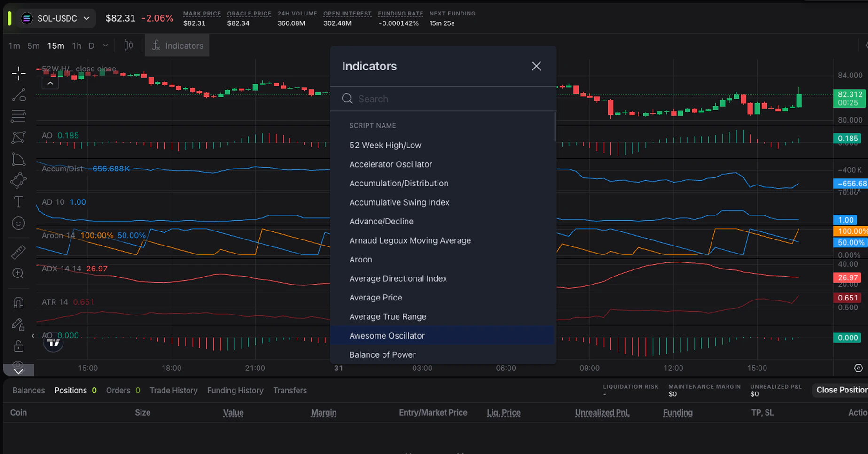
Task: Open the SOL-USDC market selector dropdown
Action: [56, 18]
